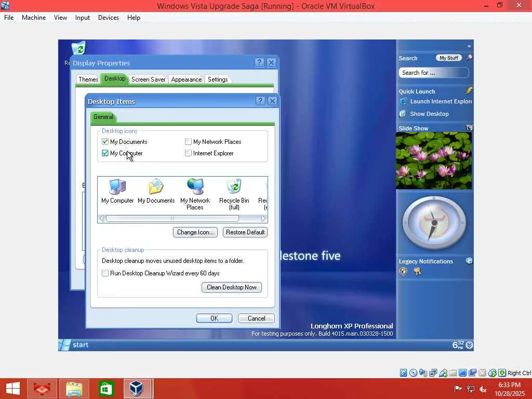532x399 pixels.
Task: Click the Legacy Notifications header icon
Action: [469, 261]
